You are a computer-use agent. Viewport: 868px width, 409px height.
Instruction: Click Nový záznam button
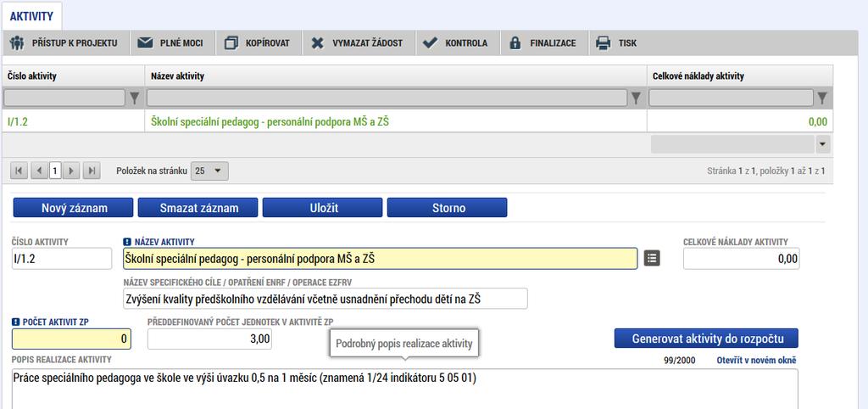(x=73, y=208)
